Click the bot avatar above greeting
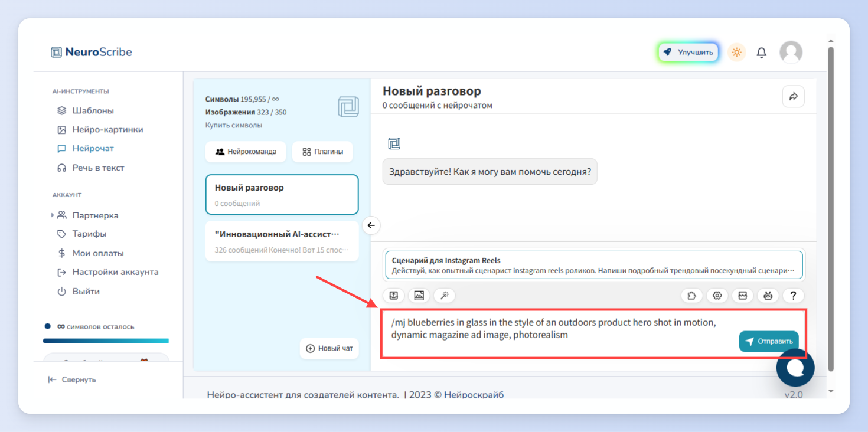868x432 pixels. click(x=394, y=143)
